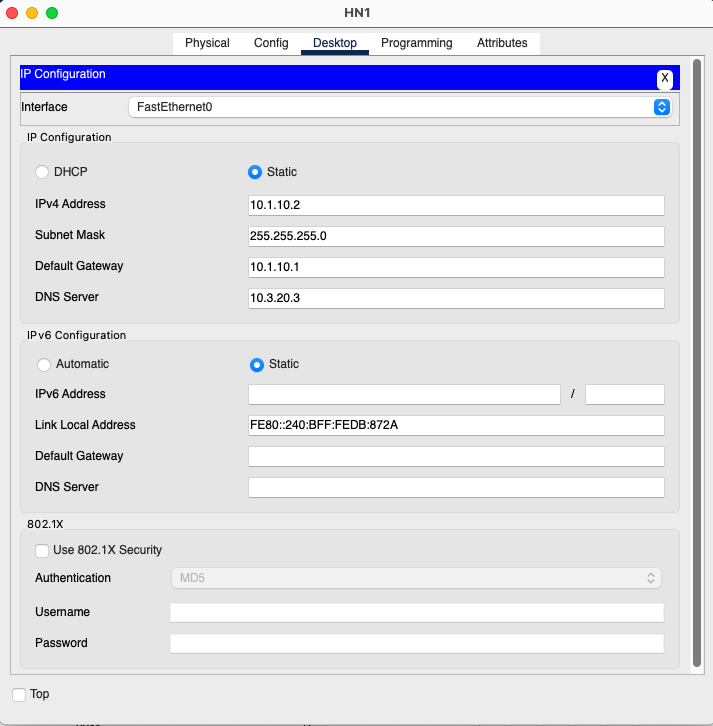This screenshot has width=713, height=726.
Task: Select Static IPv6 configuration radio button
Action: pos(257,364)
